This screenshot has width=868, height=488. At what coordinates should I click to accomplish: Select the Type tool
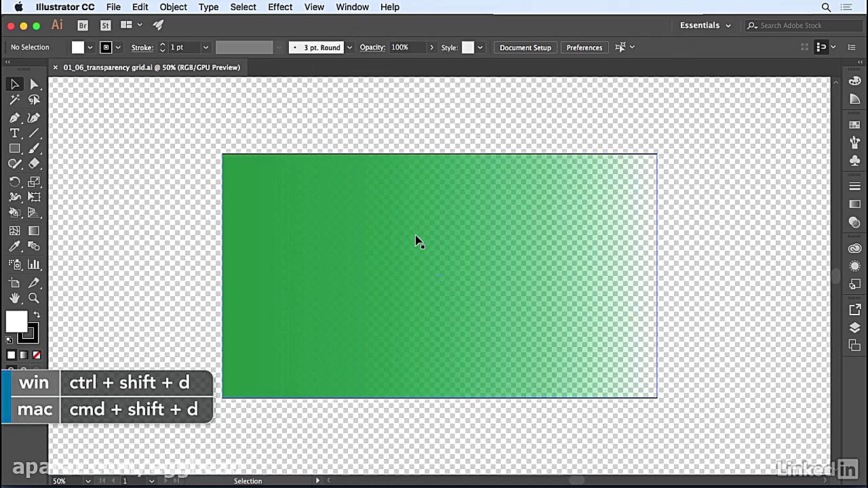coord(15,133)
